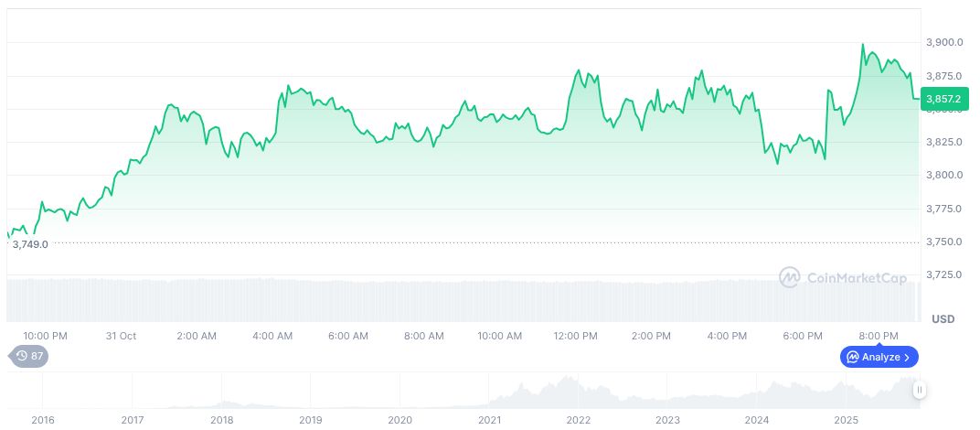
Task: Click the 8:00 PM time axis label
Action: 879,336
